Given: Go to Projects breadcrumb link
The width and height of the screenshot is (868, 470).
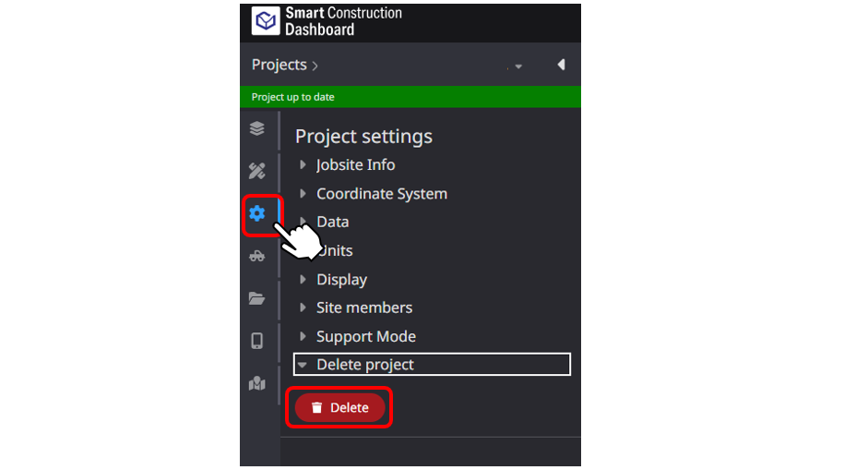Looking at the screenshot, I should 279,65.
